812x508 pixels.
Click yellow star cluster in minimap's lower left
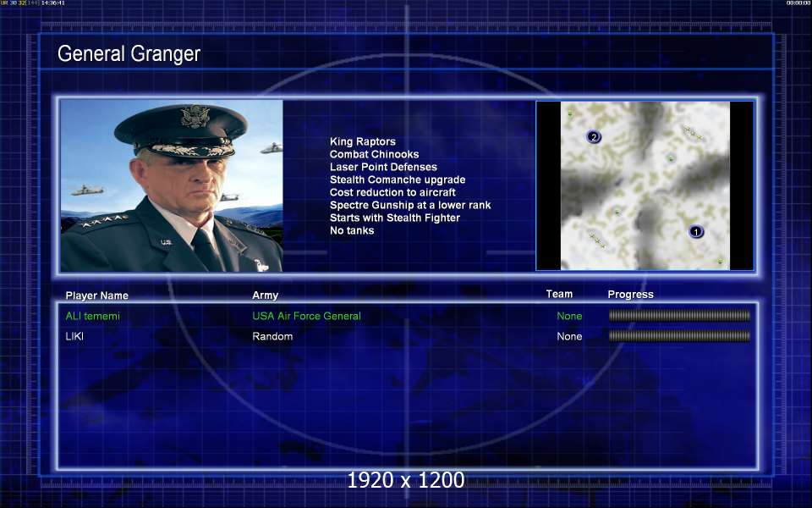(597, 240)
